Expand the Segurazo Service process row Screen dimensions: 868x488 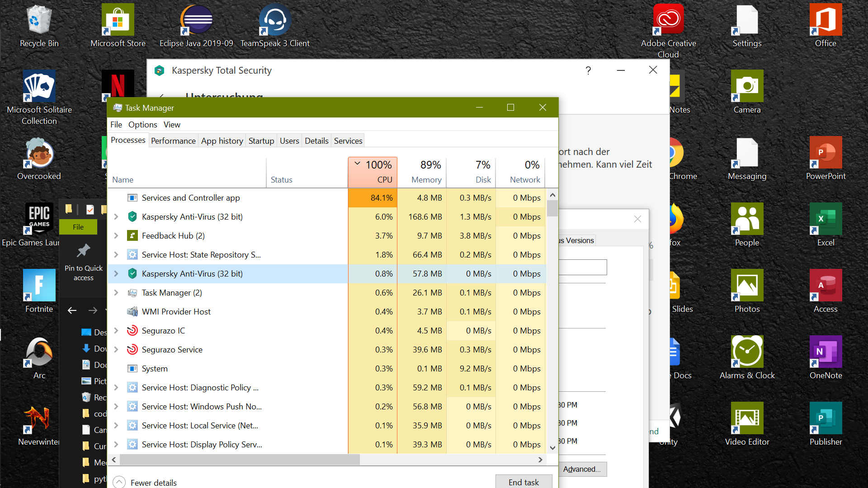(116, 350)
